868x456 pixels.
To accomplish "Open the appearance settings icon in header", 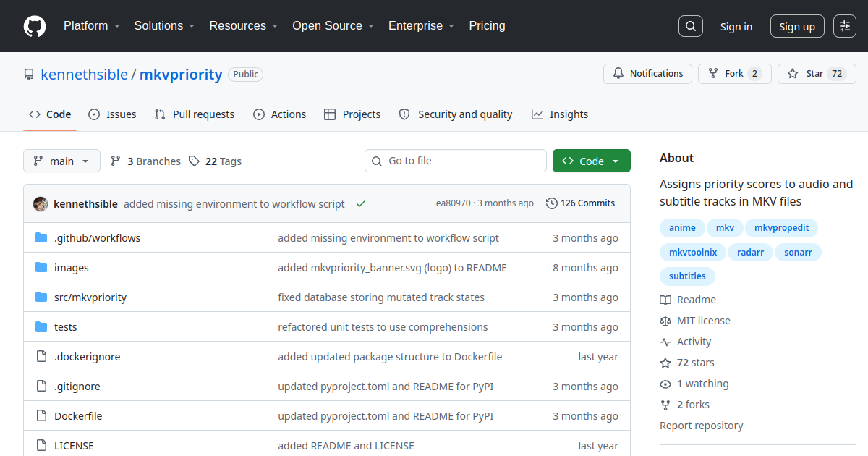I will click(845, 26).
